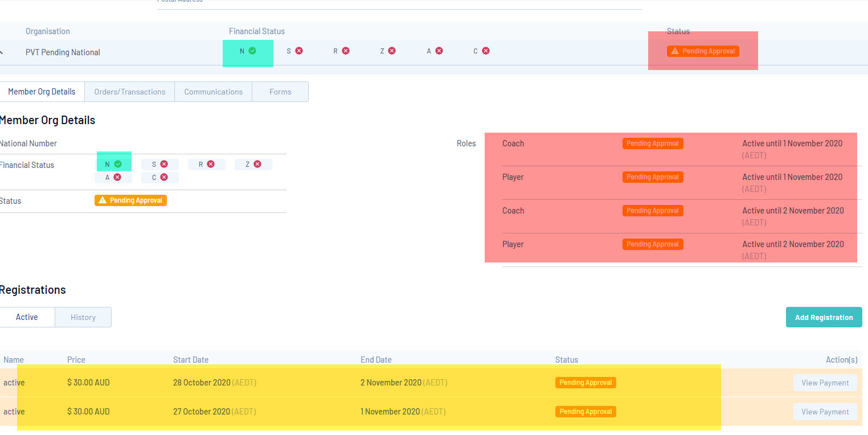The image size is (868, 435).
Task: Select the Active registrations tab
Action: point(27,317)
